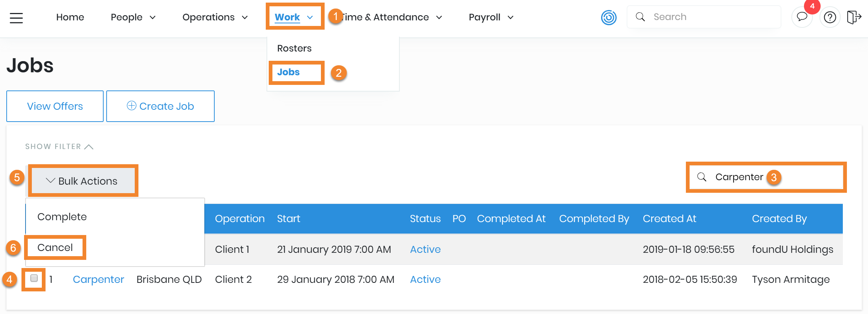Click the magnifier icon in top search
The width and height of the screenshot is (868, 314).
pos(640,17)
